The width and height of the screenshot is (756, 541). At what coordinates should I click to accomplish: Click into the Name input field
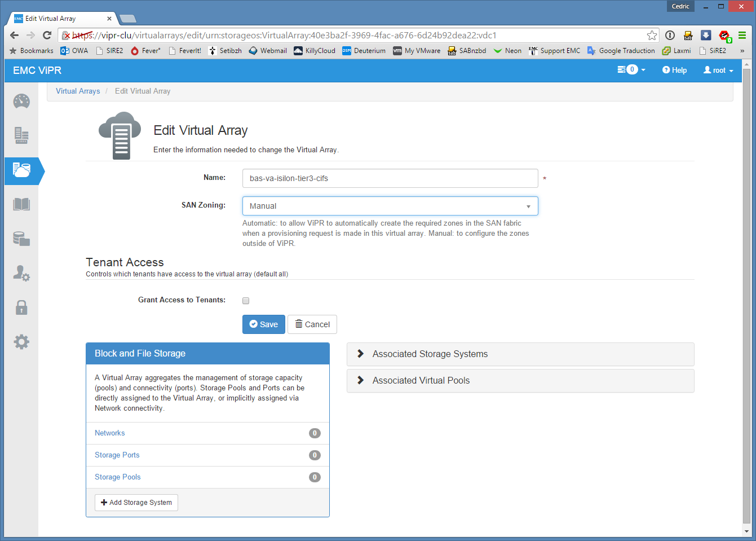pos(390,178)
